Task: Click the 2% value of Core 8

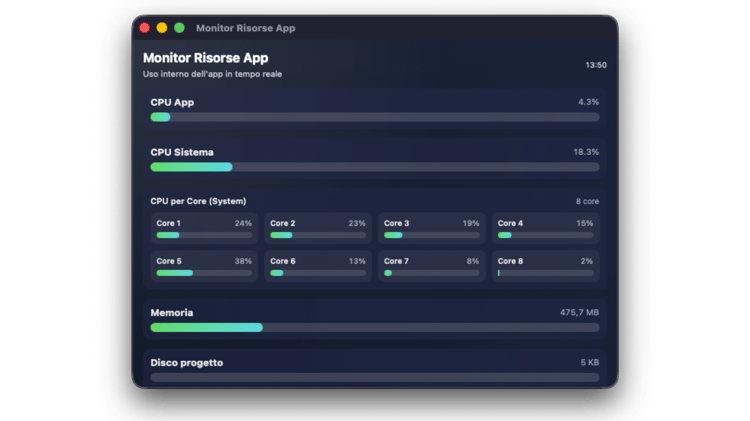Action: [x=586, y=261]
